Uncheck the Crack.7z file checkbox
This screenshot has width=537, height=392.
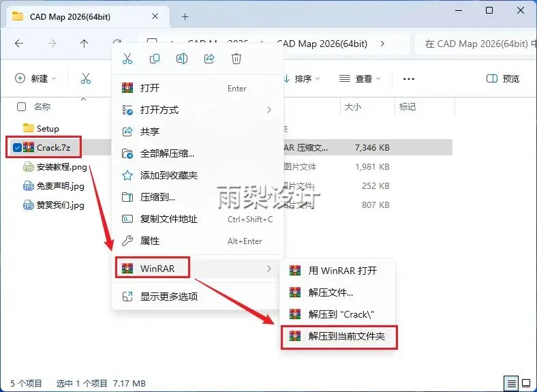(x=17, y=148)
